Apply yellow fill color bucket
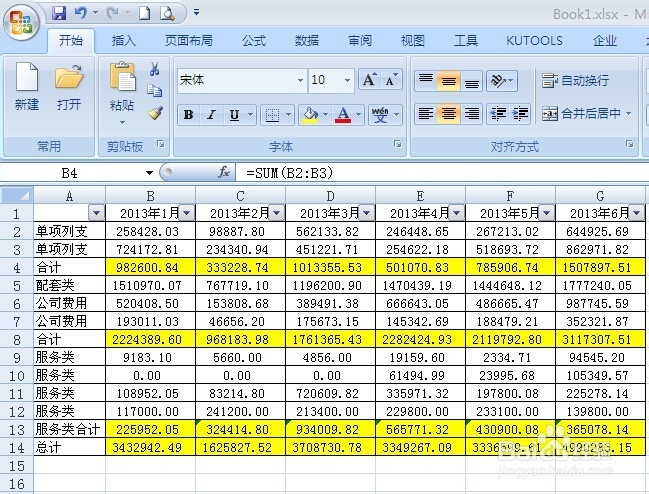This screenshot has height=494, width=649. pos(310,115)
